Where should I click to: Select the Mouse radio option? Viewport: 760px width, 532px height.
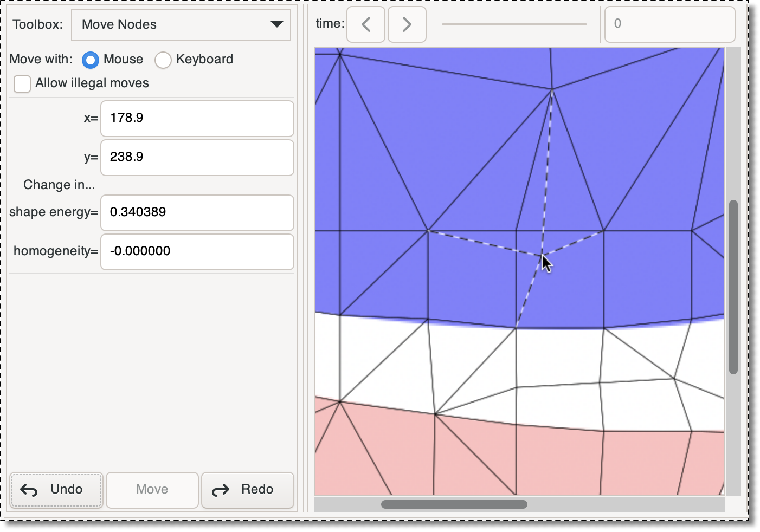(91, 60)
